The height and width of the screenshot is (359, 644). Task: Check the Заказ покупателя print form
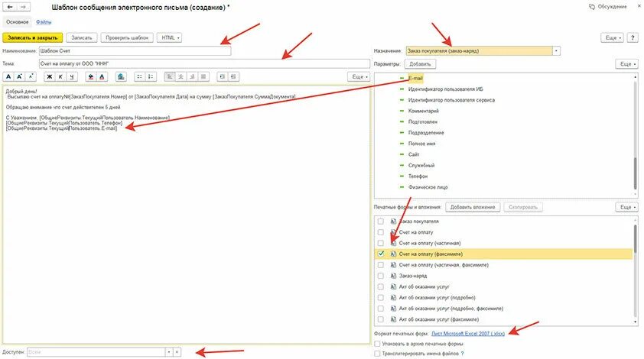tap(381, 222)
